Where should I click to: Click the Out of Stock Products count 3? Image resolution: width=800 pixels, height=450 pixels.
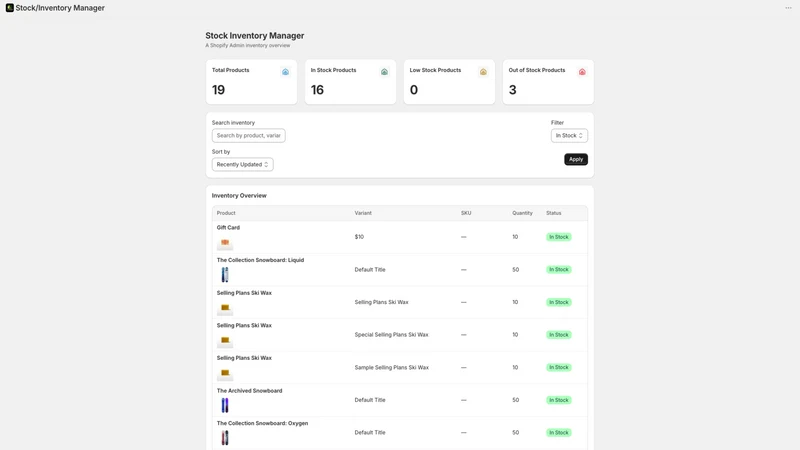click(512, 90)
